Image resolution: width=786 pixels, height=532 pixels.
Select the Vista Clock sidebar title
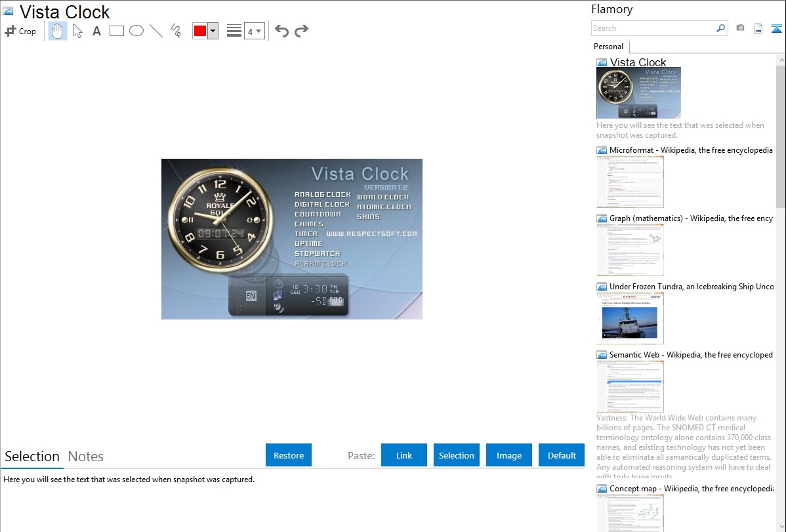[x=638, y=62]
